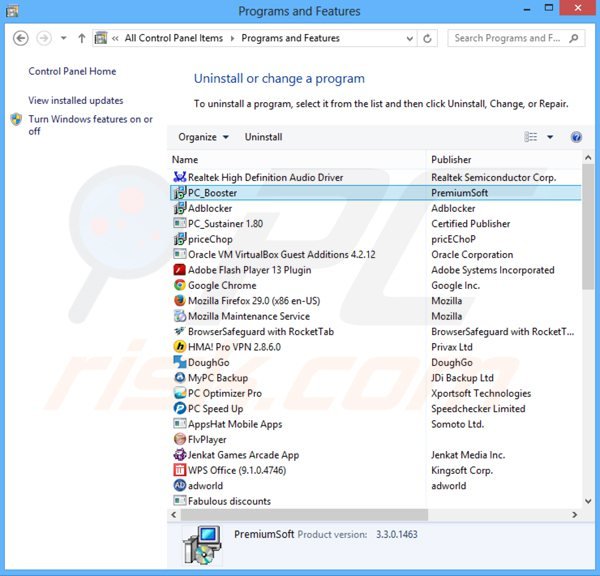Viewport: 600px width, 576px height.
Task: Open Turn Windows features on or off
Action: click(90, 125)
